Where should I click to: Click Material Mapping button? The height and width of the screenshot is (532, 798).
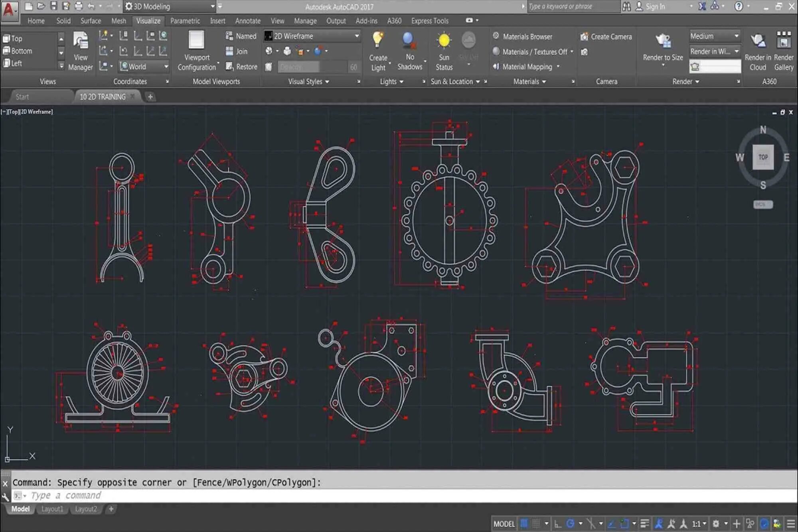coord(527,67)
